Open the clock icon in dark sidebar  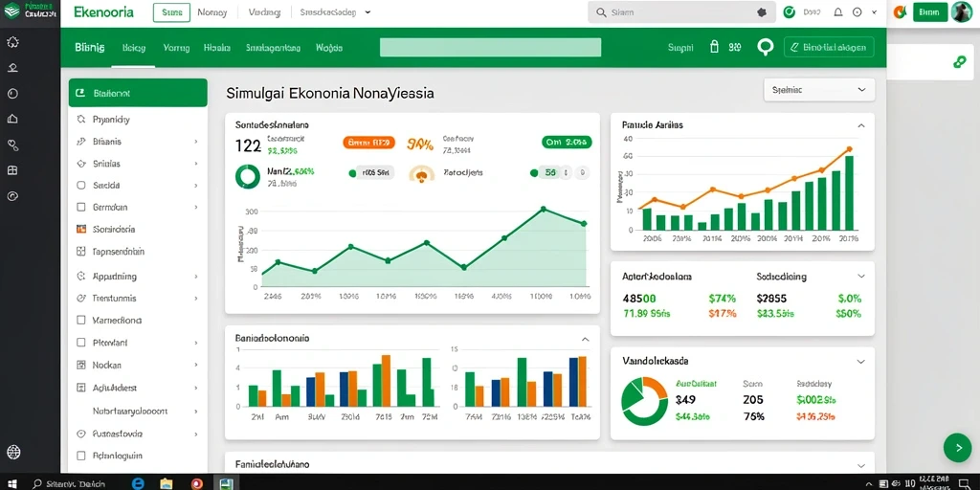[x=12, y=94]
